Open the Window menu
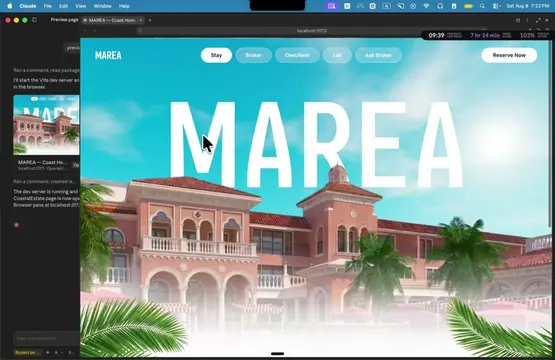555x360 pixels. coord(102,6)
